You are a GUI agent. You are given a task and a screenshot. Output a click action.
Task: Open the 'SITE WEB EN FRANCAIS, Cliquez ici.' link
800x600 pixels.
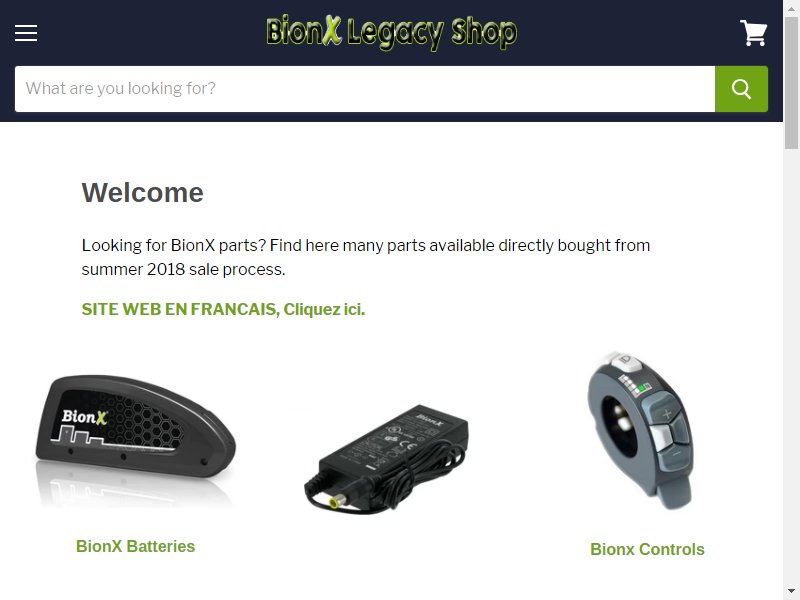(223, 309)
